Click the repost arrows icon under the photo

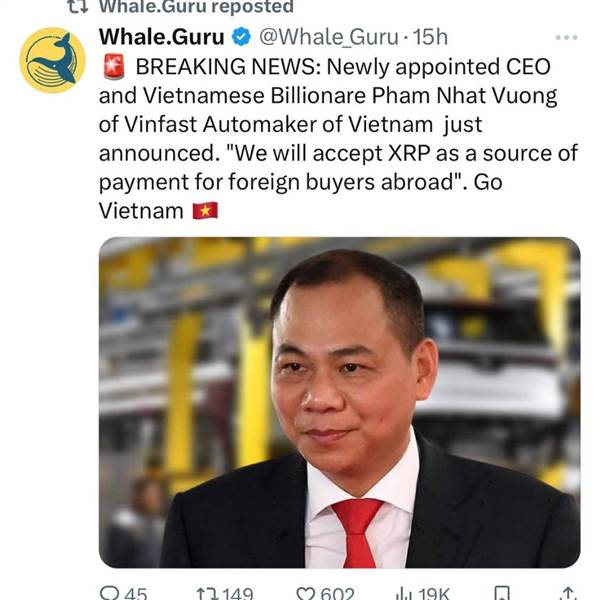207,594
